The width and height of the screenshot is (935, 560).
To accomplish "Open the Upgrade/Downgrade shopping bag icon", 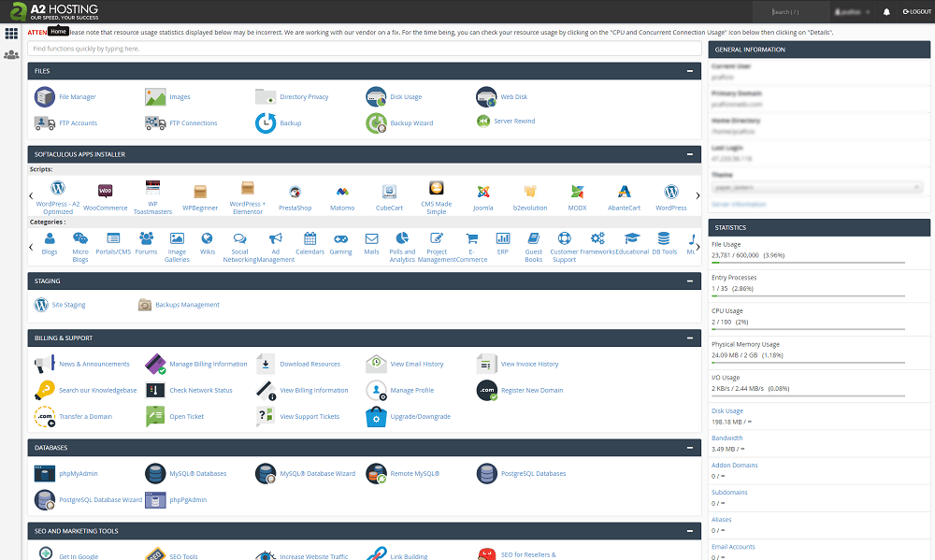I will coord(376,416).
